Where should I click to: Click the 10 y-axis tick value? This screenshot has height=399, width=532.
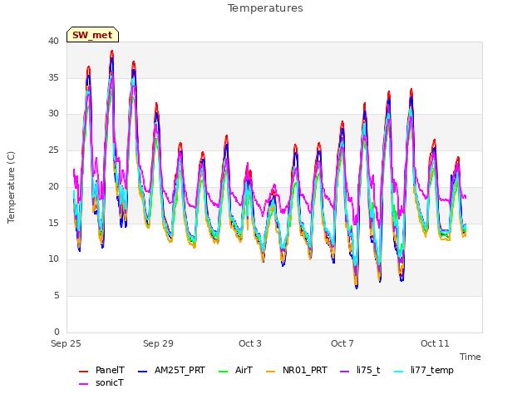53,259
